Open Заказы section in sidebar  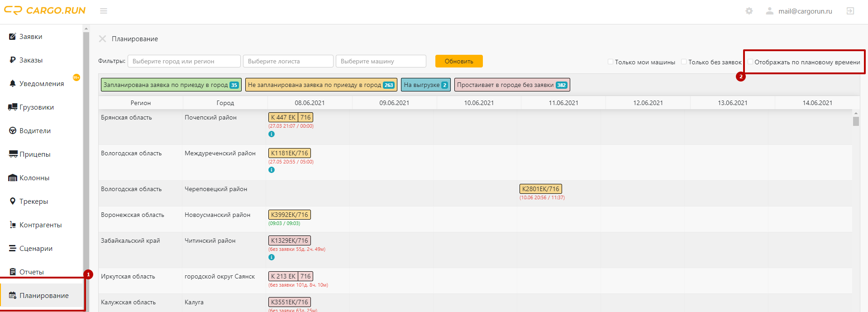tap(31, 60)
